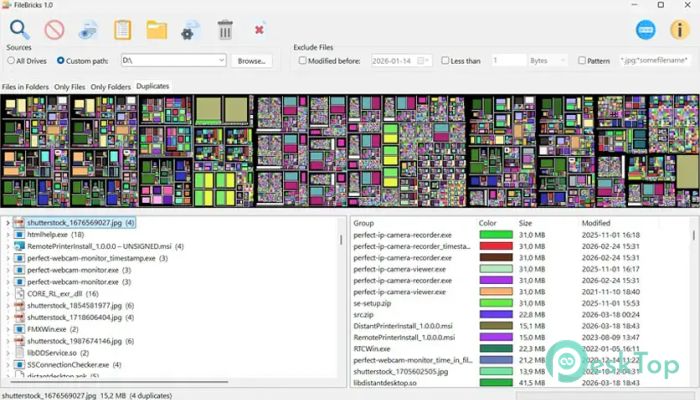Select the DistantPrinterInstall_1.0.0.0.msi row
Image resolution: width=700 pixels, height=400 pixels.
[520, 326]
